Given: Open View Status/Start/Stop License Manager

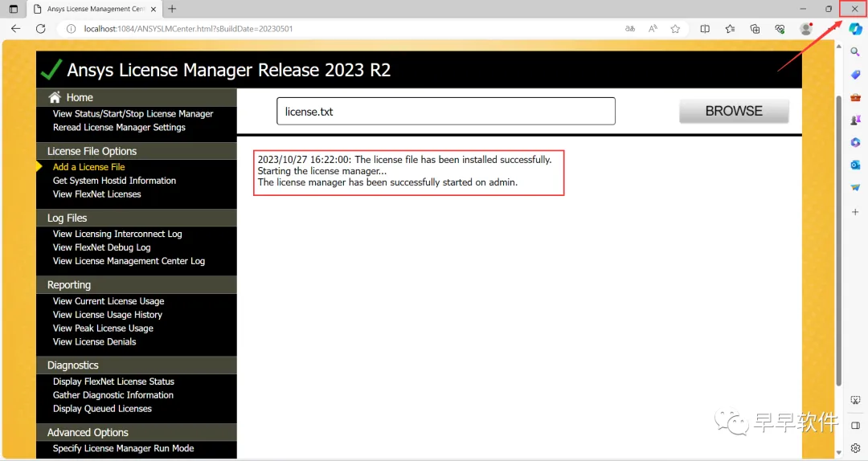Looking at the screenshot, I should [x=133, y=113].
